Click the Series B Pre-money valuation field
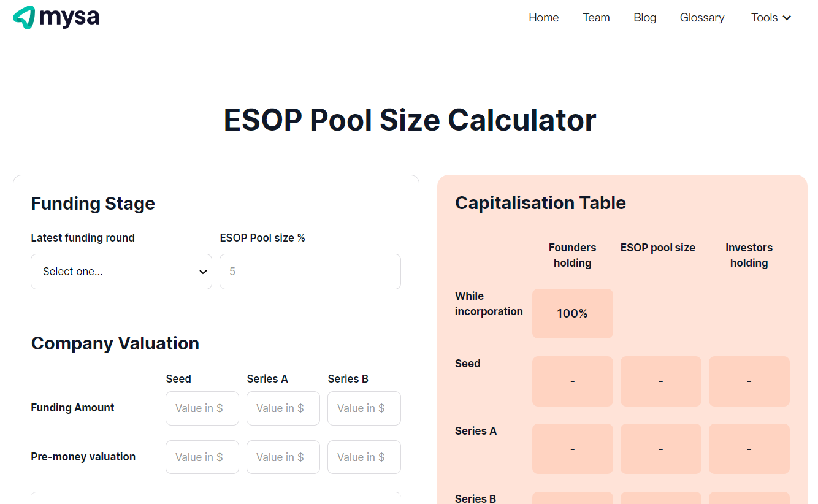 pyautogui.click(x=364, y=457)
